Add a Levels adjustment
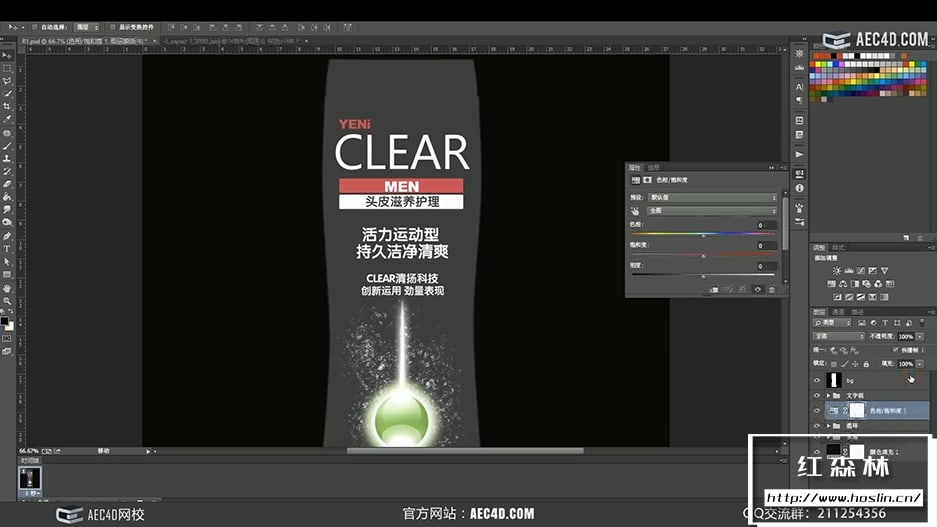937x527 pixels. [849, 271]
